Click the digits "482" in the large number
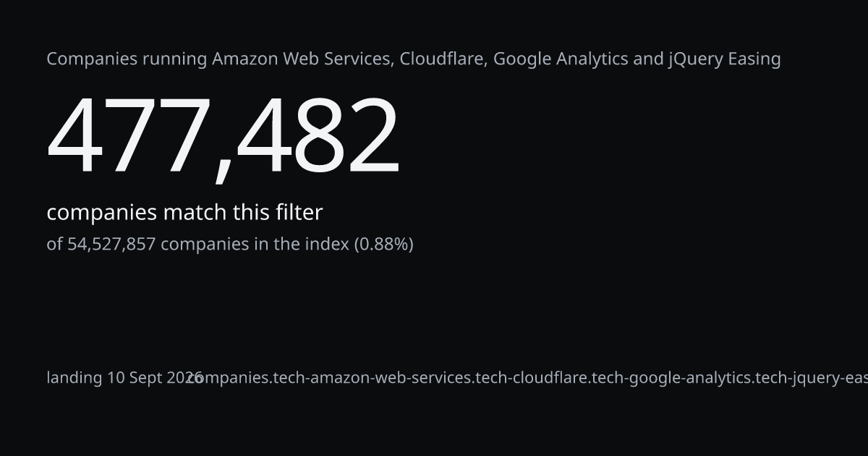The height and width of the screenshot is (456, 868). tap(319, 137)
